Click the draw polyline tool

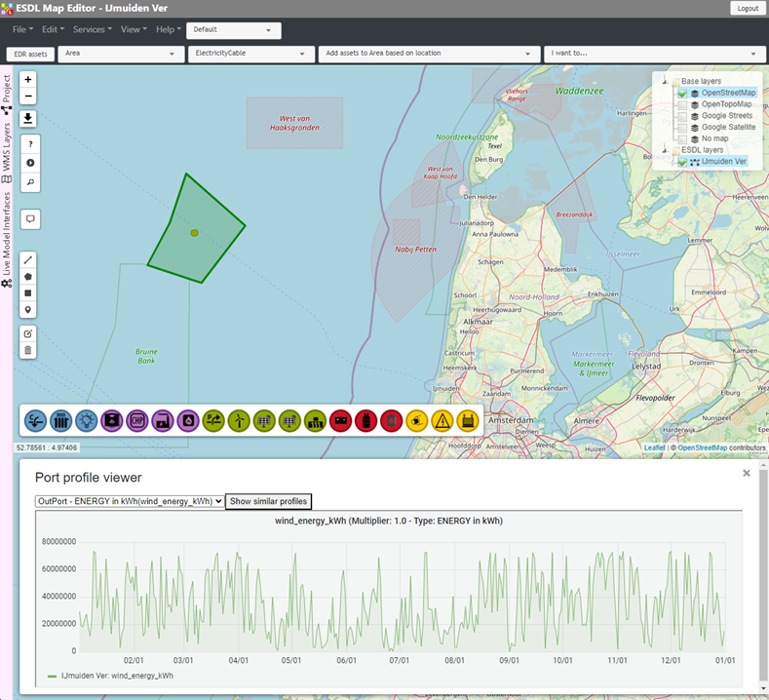coord(28,259)
